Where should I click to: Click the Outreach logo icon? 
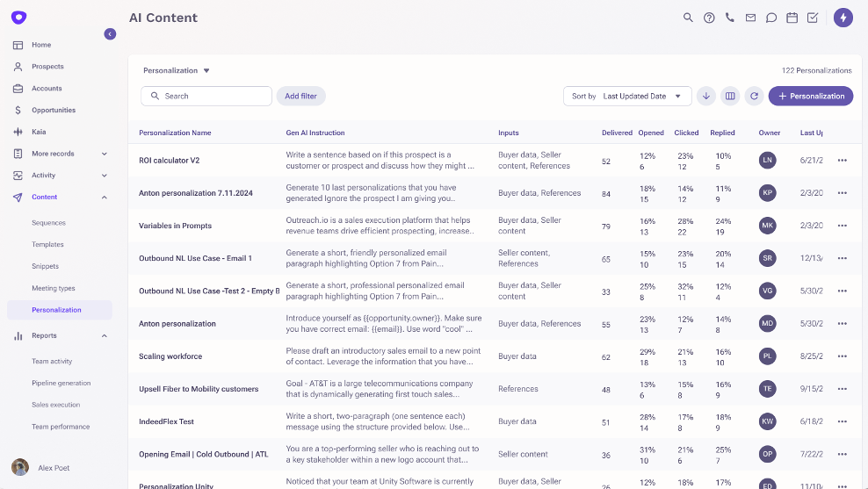[18, 18]
